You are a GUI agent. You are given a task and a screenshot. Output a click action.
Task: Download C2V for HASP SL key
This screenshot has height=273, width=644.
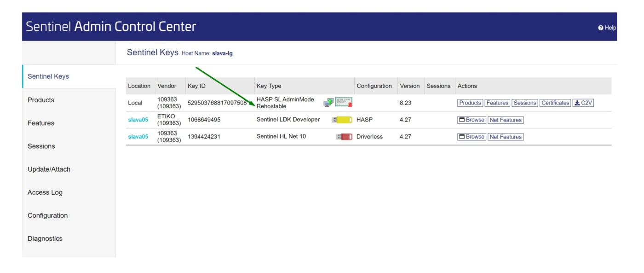(583, 103)
